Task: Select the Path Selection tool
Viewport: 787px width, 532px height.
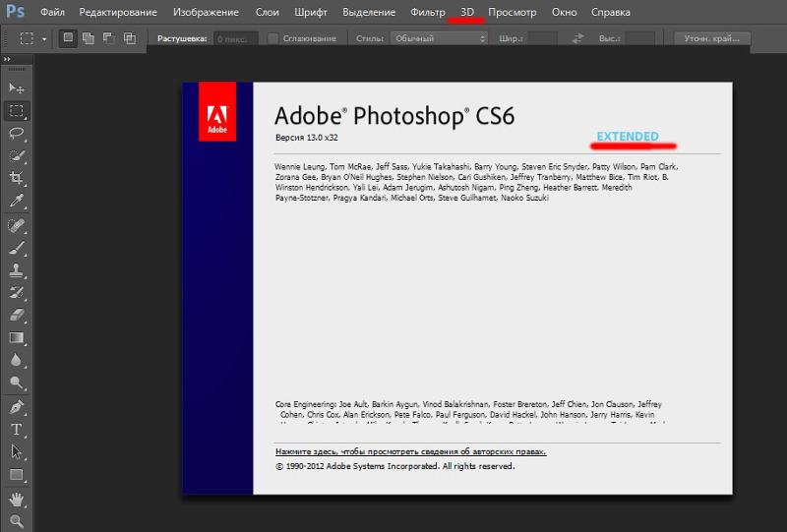Action: click(x=17, y=451)
